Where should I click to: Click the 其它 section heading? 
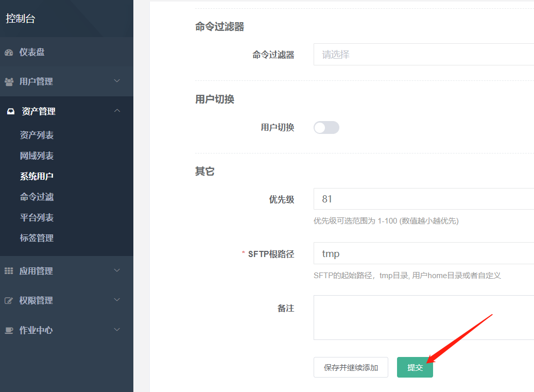tap(204, 172)
